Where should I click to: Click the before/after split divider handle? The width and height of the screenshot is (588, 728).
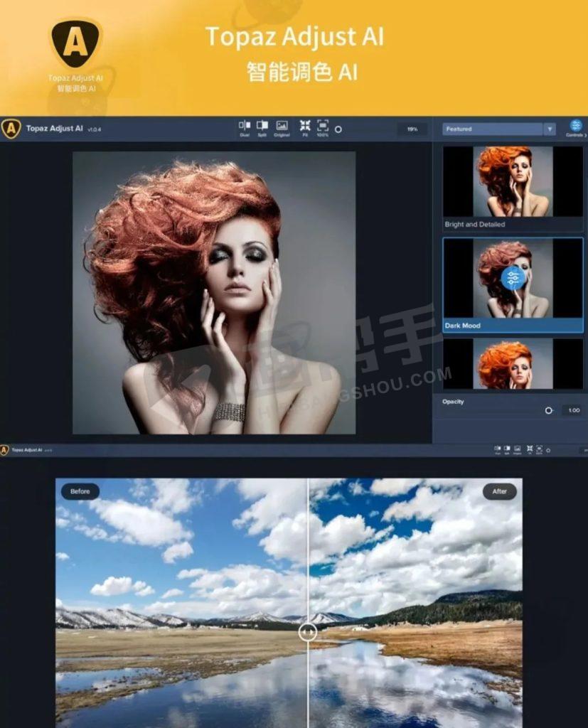tap(307, 631)
